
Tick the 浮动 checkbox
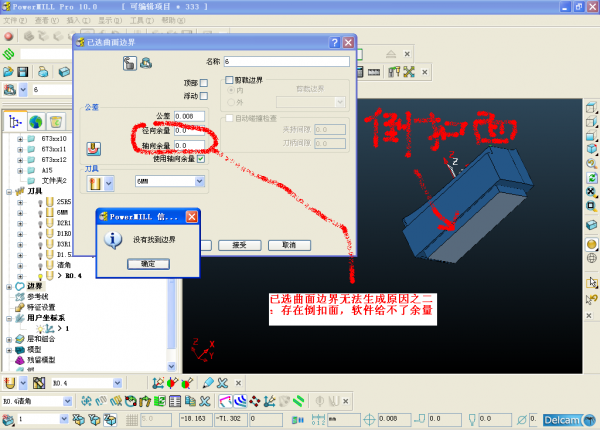tap(204, 96)
